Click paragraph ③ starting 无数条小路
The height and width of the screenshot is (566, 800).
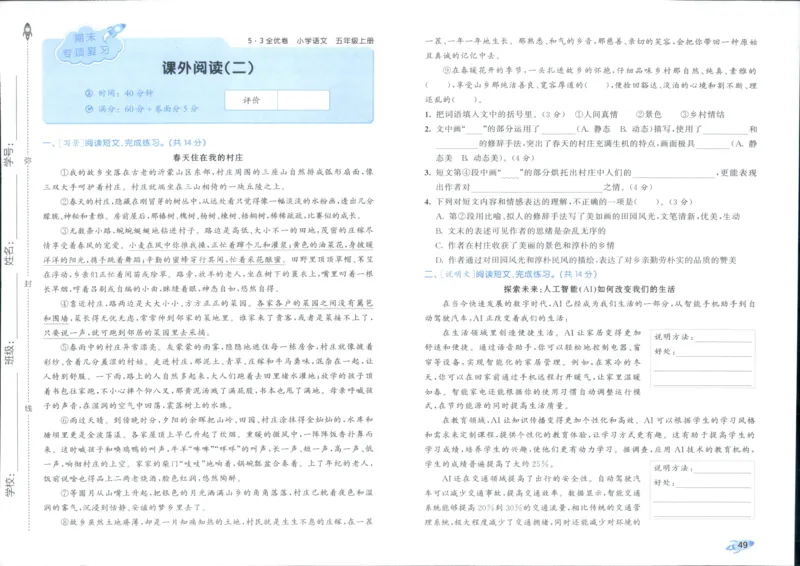(x=208, y=259)
